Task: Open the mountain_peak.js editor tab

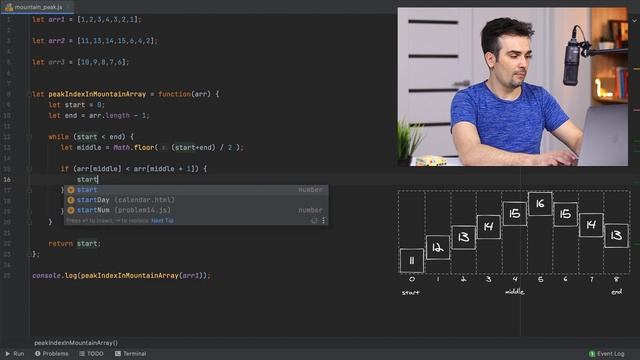Action: click(x=38, y=7)
